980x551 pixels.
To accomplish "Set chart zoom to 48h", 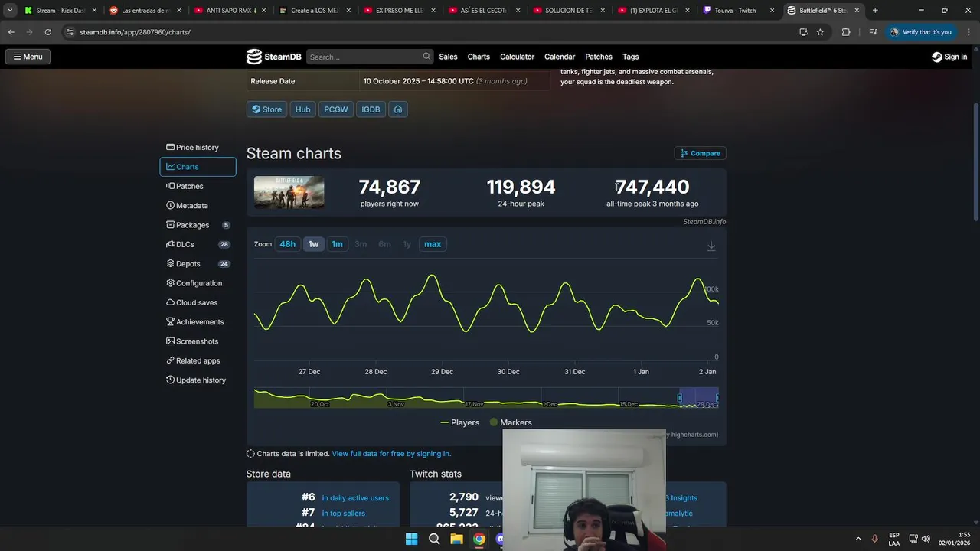I will click(287, 244).
